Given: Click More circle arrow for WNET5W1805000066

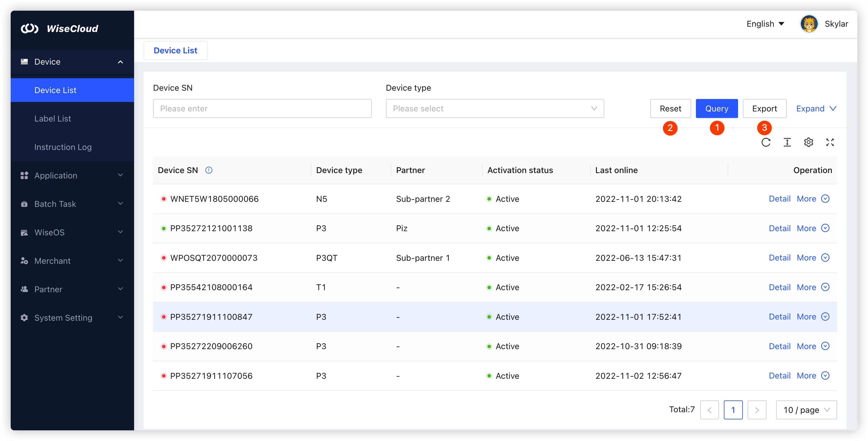Looking at the screenshot, I should click(825, 199).
